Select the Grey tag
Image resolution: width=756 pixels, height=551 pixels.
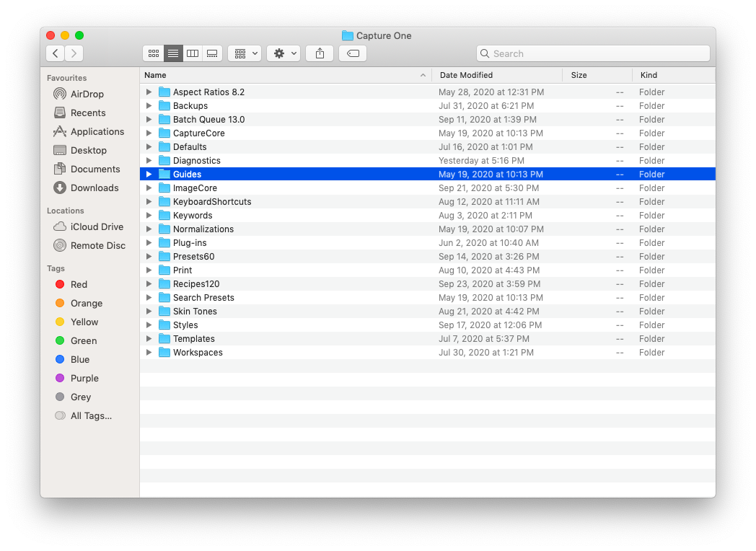click(x=74, y=397)
